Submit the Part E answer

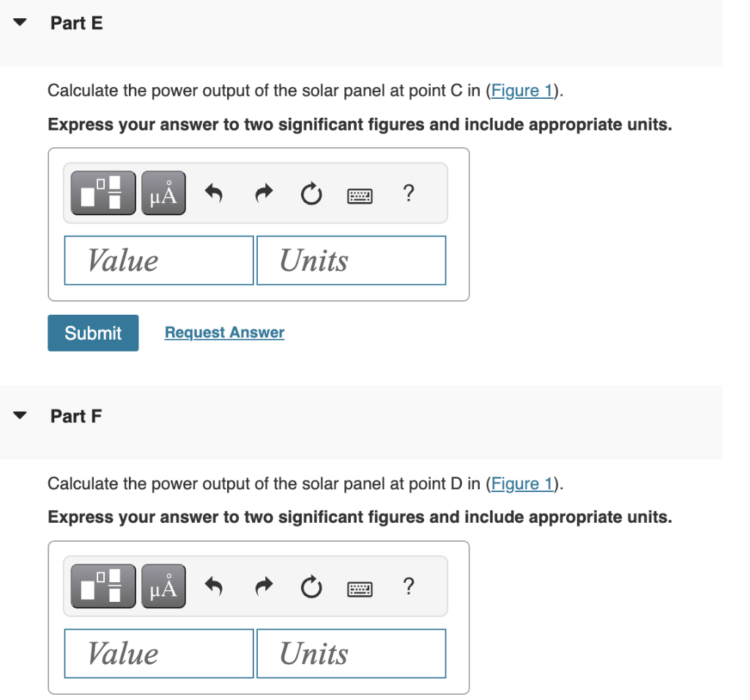point(92,332)
